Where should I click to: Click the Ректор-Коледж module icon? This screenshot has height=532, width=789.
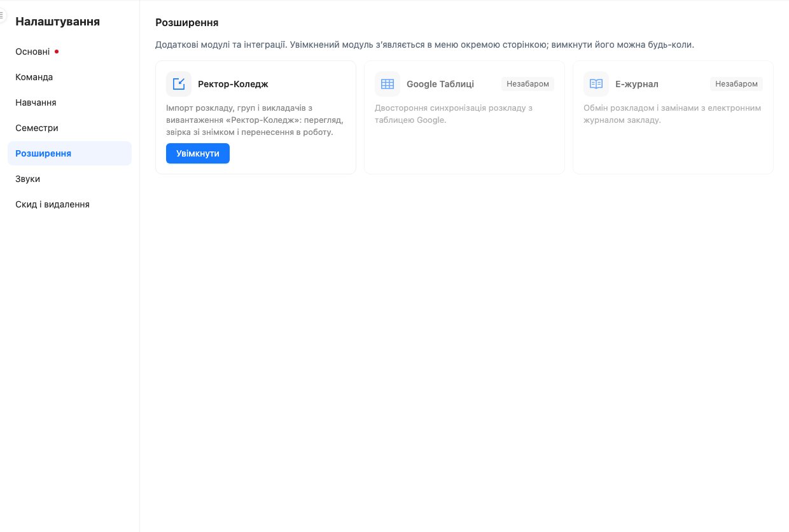coord(179,84)
